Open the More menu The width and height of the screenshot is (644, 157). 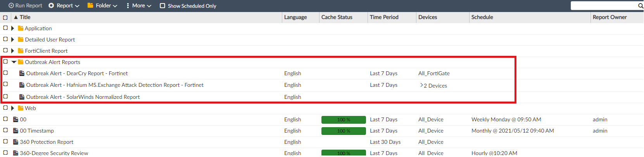click(138, 6)
